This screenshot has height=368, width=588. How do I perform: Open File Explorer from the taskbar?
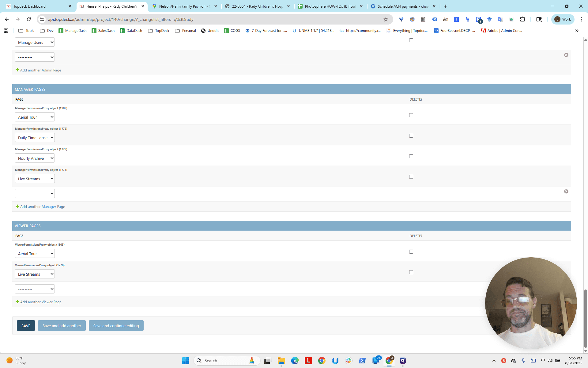[x=281, y=361]
